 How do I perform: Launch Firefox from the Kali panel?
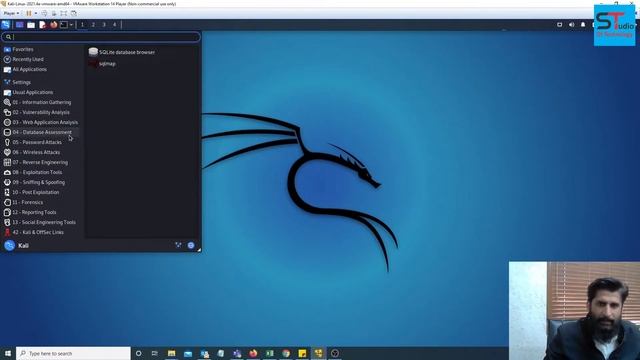53,25
